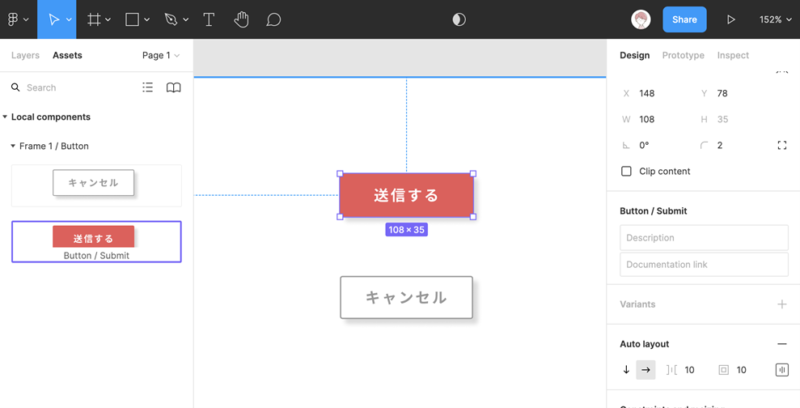Select the Text tool
This screenshot has height=408, width=800.
coord(208,19)
